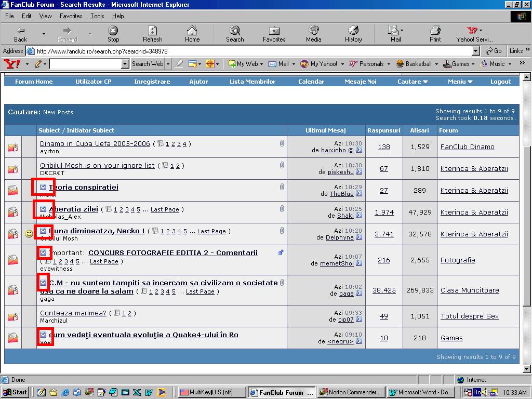This screenshot has height=399, width=532.
Task: Open the Favorites toolbar icon
Action: [274, 34]
